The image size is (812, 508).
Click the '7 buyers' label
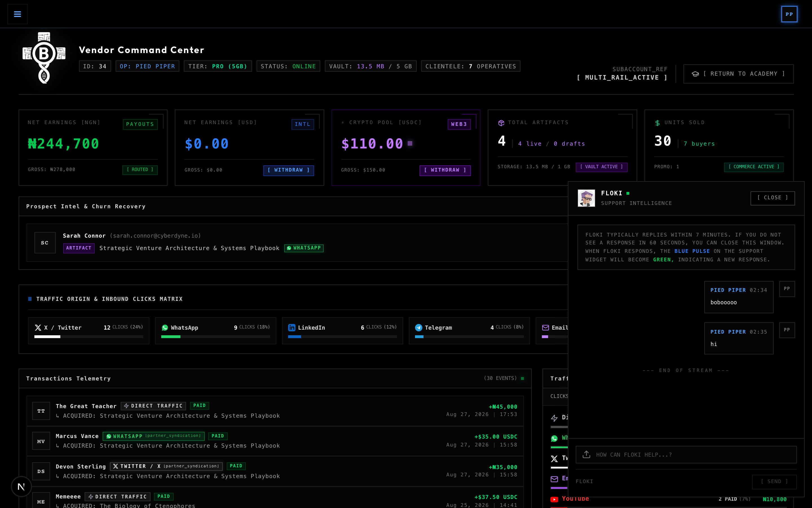[699, 144]
